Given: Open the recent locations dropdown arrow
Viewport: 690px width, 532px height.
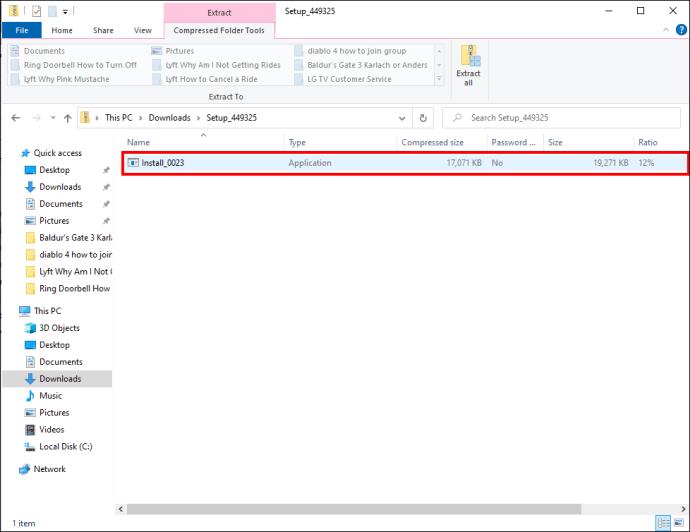Looking at the screenshot, I should click(x=53, y=118).
